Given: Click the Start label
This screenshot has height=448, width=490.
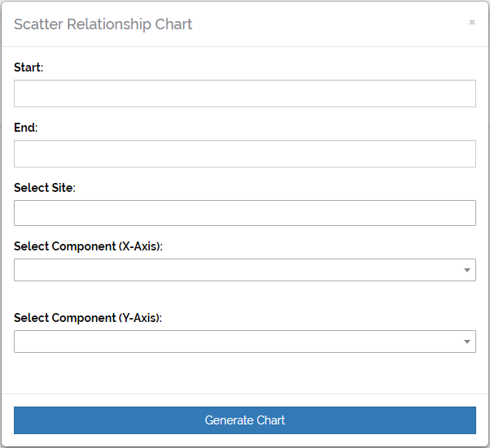Looking at the screenshot, I should (28, 67).
